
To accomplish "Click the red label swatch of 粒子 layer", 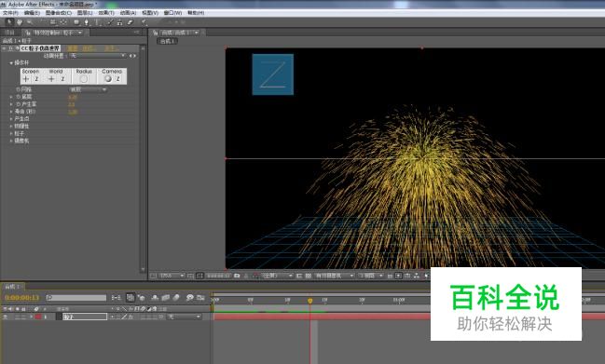I will tap(38, 317).
